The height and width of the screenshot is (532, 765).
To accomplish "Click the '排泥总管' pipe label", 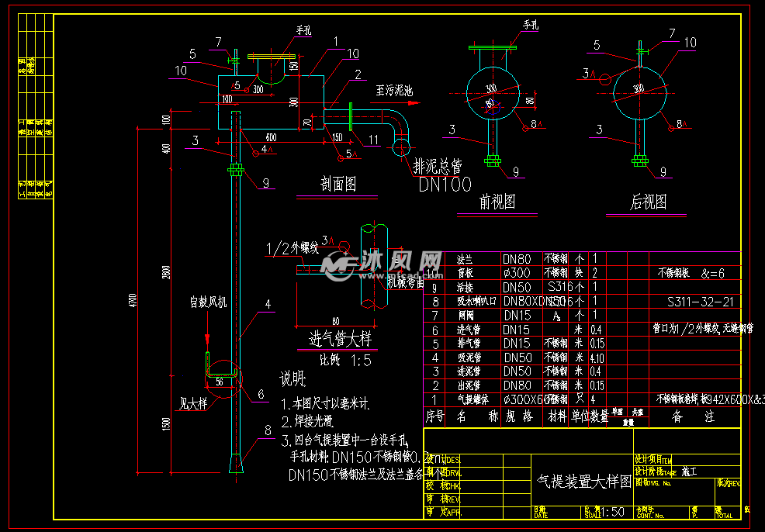I will tap(437, 167).
